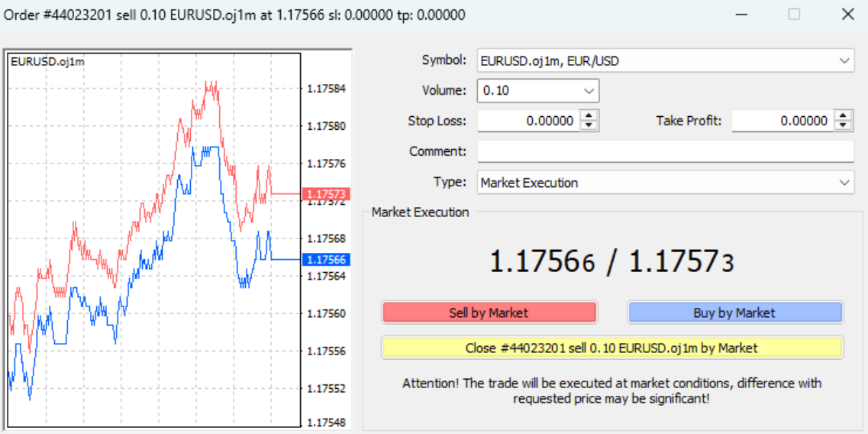Increase Take Profit with up arrow
This screenshot has width=868, height=434.
pyautogui.click(x=843, y=116)
